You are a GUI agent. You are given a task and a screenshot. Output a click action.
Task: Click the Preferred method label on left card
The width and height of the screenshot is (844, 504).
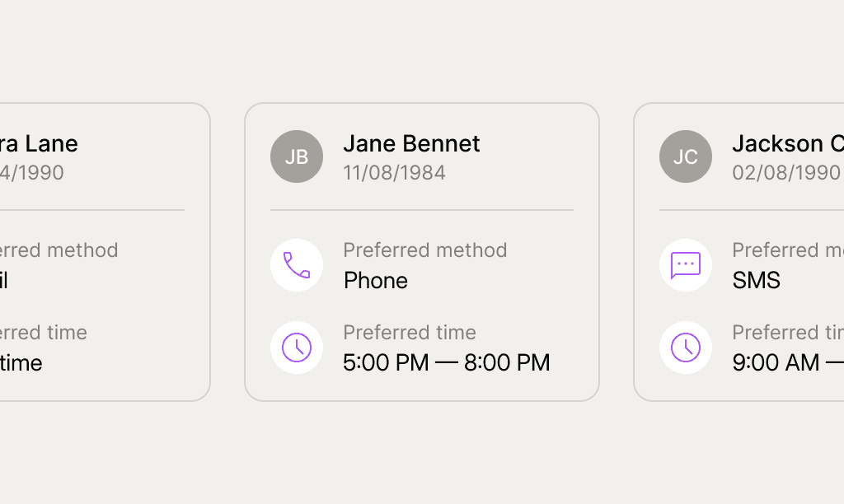point(59,250)
